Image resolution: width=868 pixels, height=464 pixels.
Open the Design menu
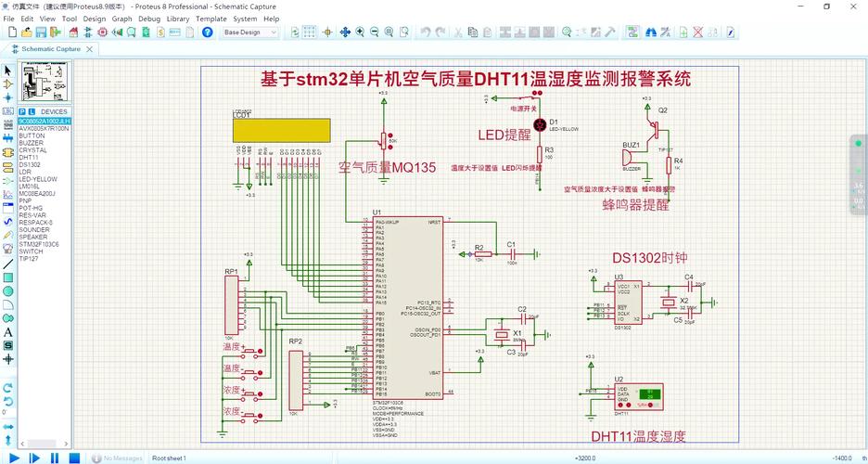[x=94, y=19]
